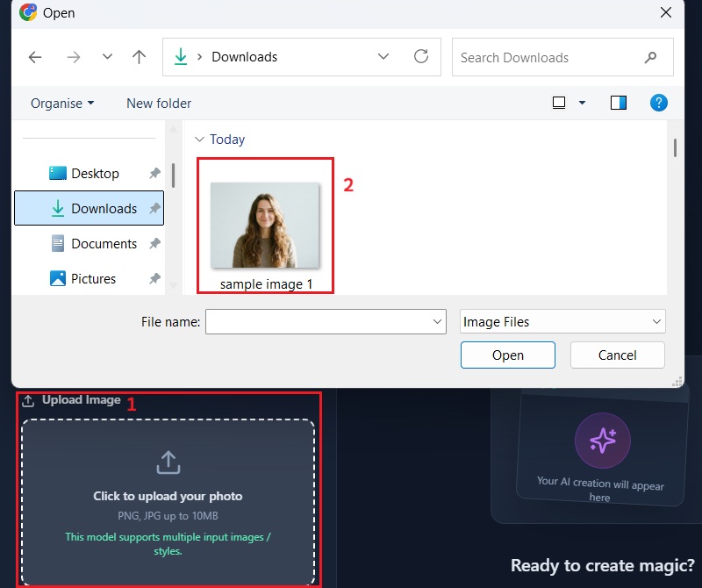Click the Cancel button

[618, 355]
